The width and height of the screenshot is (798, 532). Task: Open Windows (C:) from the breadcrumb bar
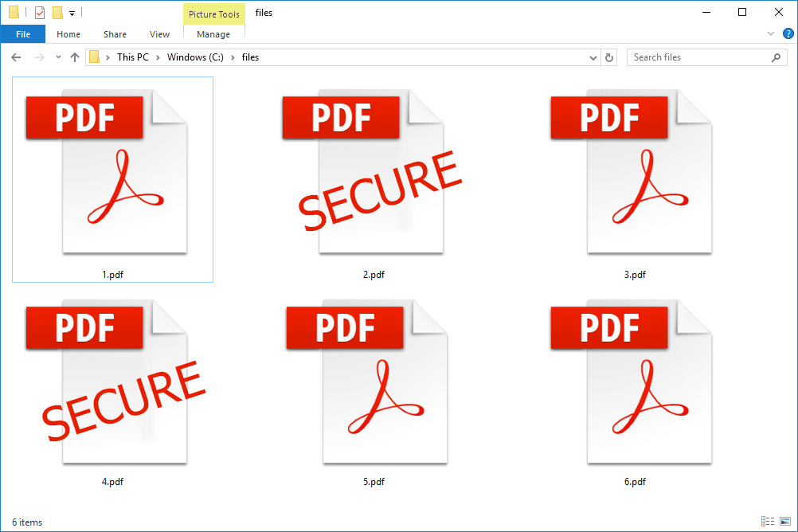pos(194,57)
